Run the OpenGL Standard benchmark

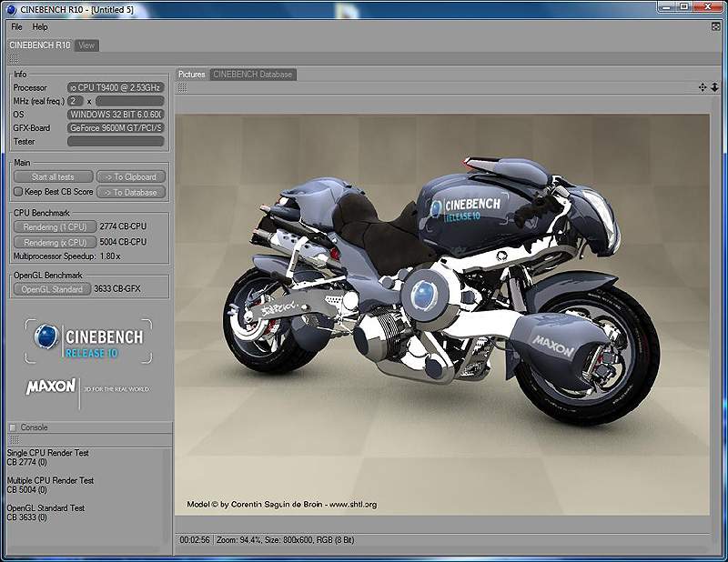tap(52, 289)
